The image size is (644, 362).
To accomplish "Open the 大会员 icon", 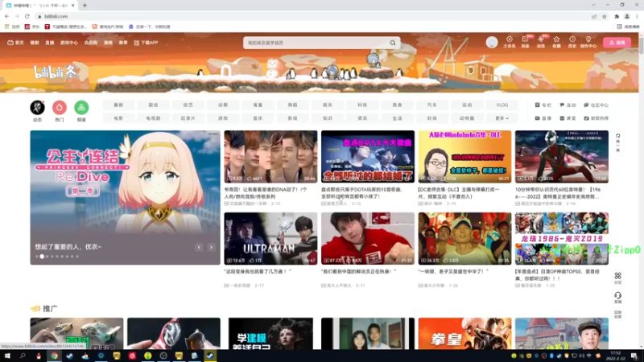I will click(x=510, y=42).
